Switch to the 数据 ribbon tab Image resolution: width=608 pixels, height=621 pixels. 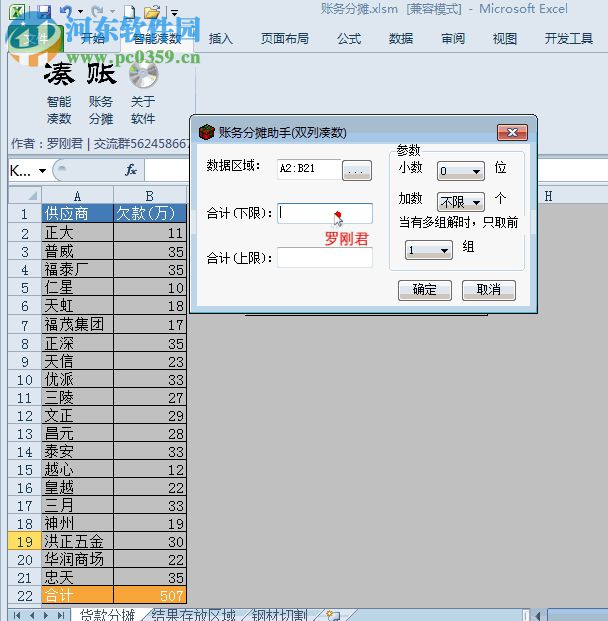click(401, 39)
